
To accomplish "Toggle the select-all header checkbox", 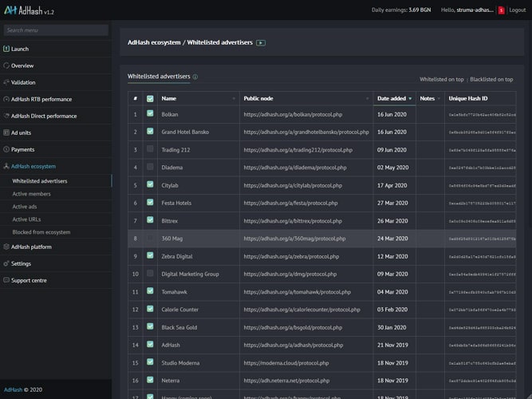I will tap(150, 99).
